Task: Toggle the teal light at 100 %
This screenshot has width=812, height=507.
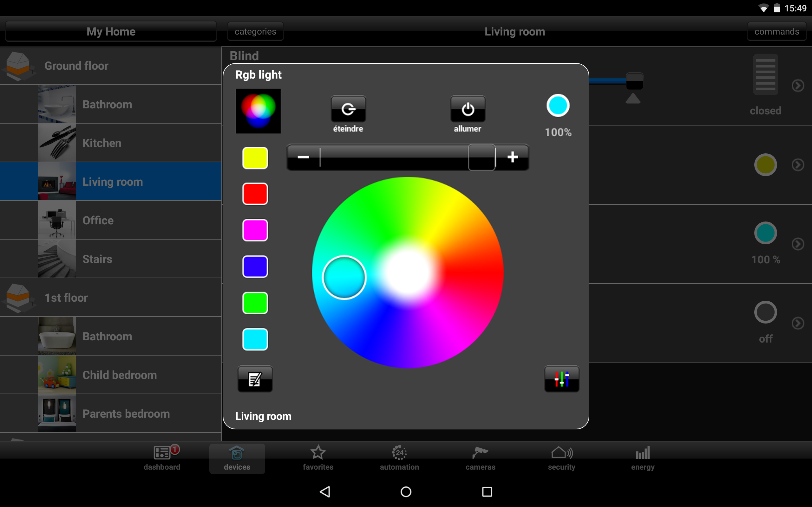Action: (765, 233)
